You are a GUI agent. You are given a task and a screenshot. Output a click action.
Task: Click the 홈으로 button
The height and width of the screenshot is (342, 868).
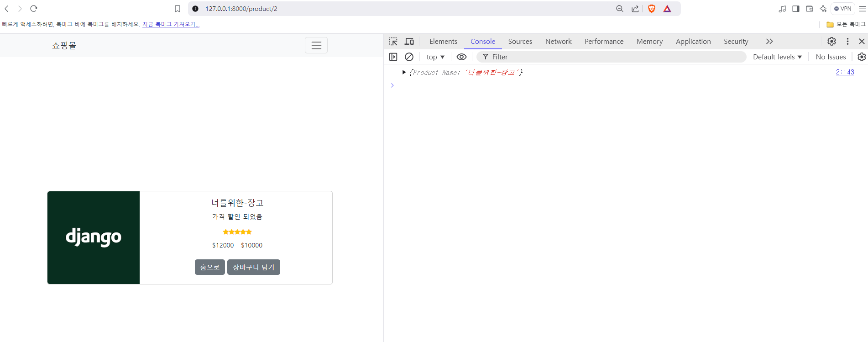[x=210, y=267]
